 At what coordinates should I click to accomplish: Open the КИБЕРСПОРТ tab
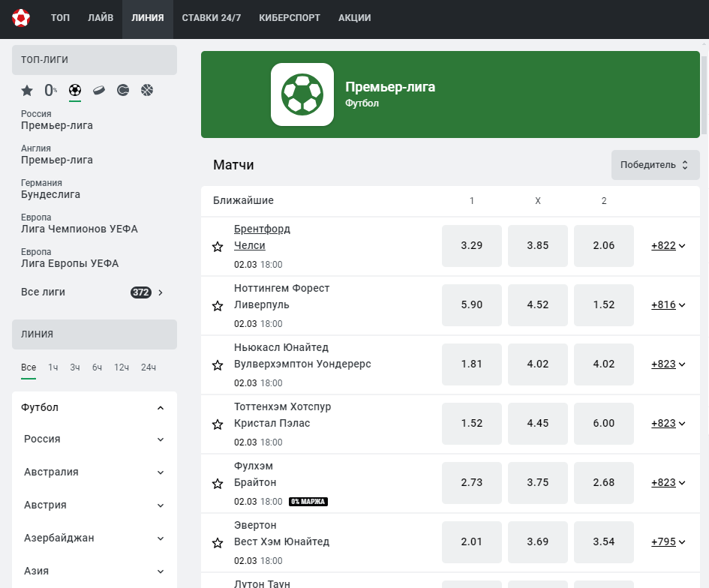(x=290, y=18)
